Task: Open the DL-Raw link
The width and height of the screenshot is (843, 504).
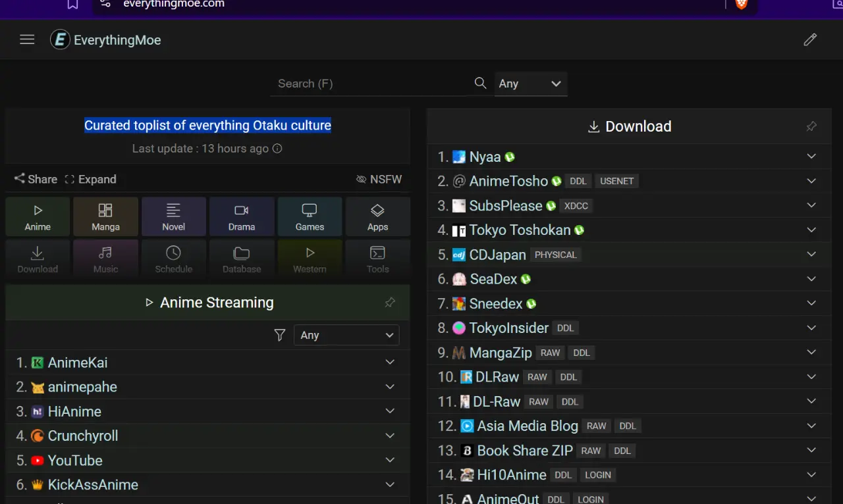Action: coord(497,401)
